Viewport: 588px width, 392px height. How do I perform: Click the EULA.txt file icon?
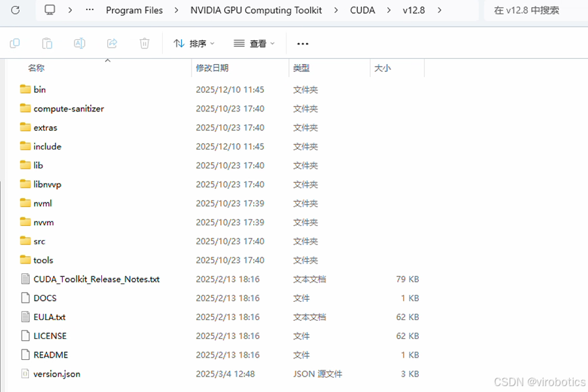click(25, 317)
